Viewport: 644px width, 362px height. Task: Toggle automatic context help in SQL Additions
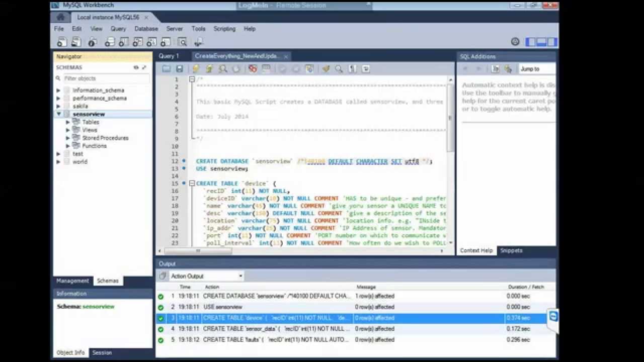pos(496,69)
